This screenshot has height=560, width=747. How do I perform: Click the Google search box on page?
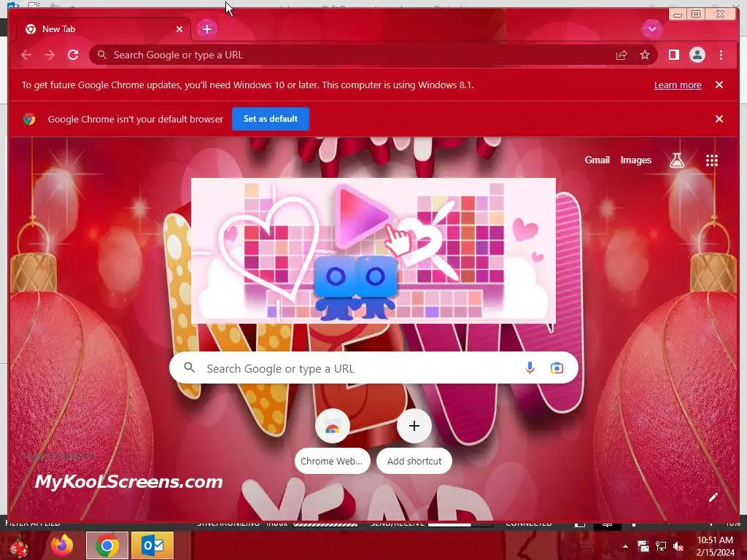(x=373, y=367)
